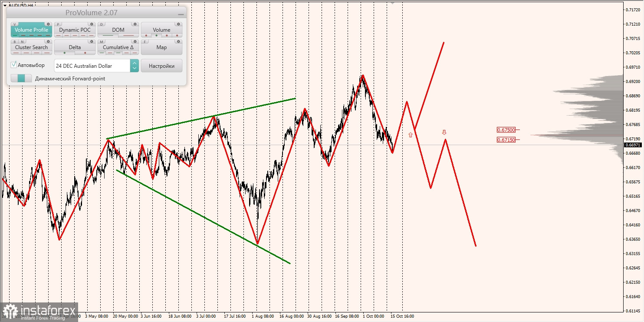Click the N hotkey tag on Cluster Search

click(22, 42)
